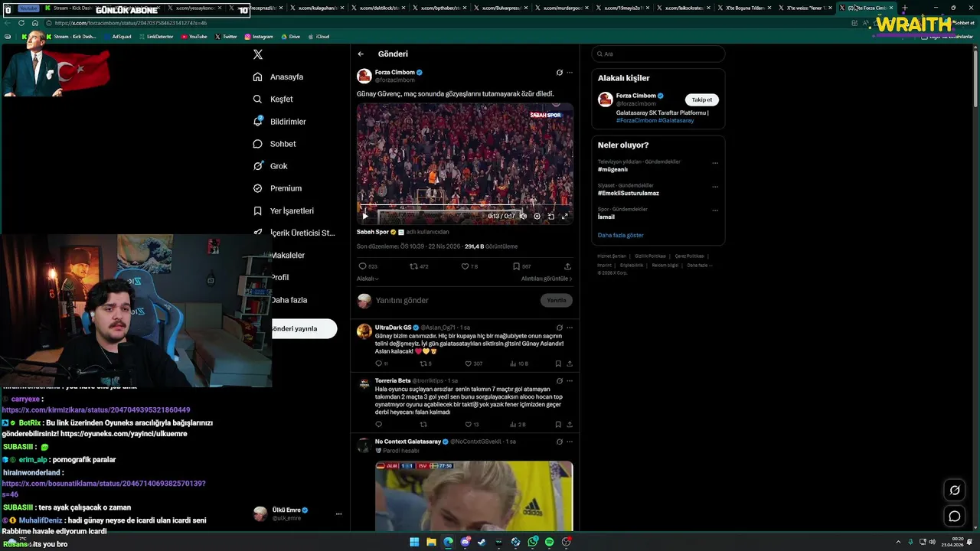The width and height of the screenshot is (980, 551).
Task: Open the floating Grok button
Action: tap(955, 490)
